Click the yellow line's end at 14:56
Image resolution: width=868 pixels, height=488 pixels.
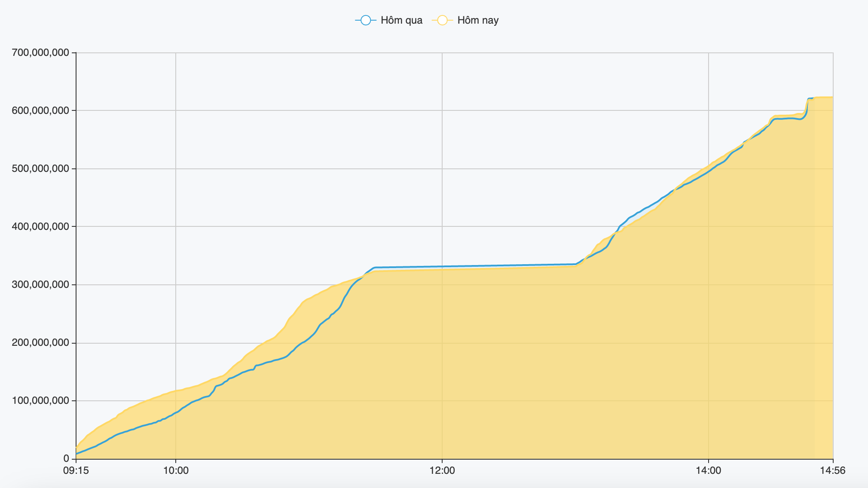click(832, 97)
